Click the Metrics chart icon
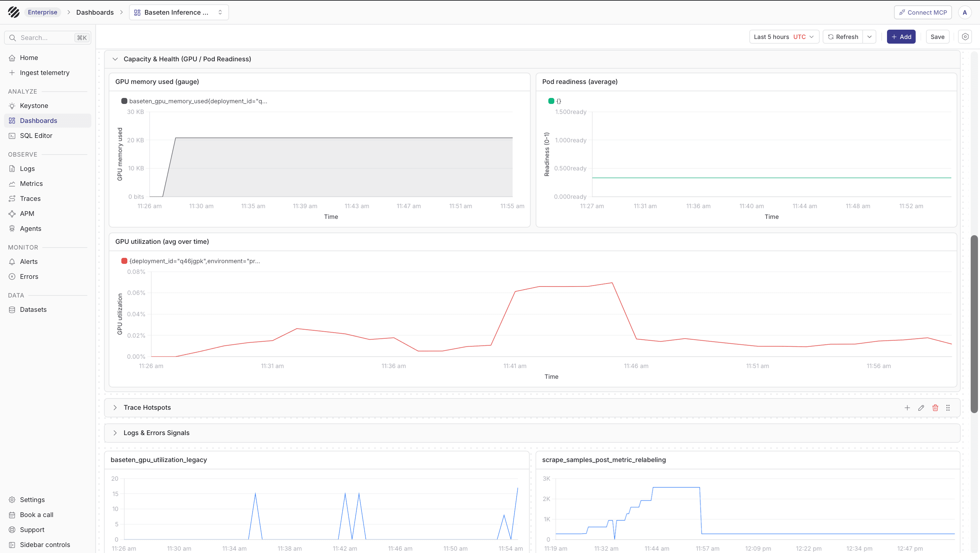 coord(12,184)
